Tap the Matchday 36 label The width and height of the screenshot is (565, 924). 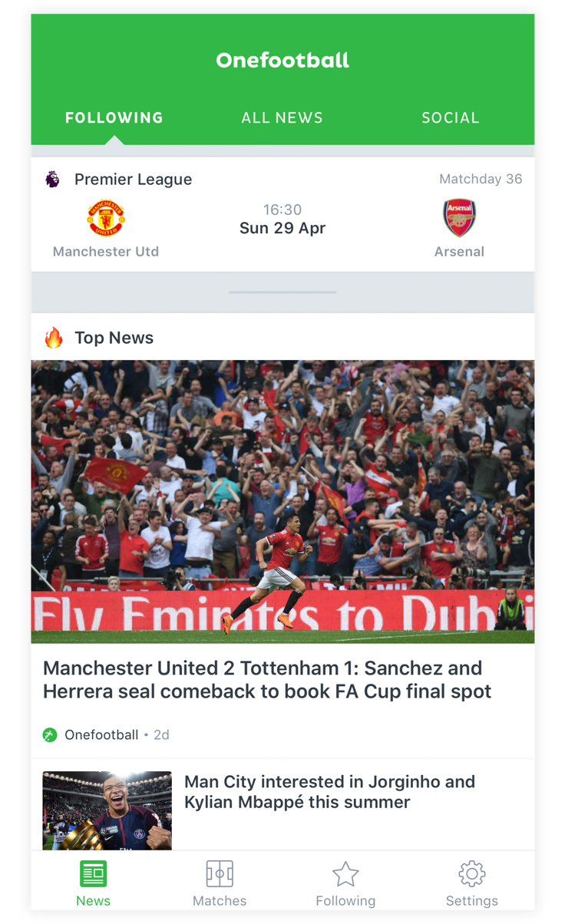coord(481,179)
